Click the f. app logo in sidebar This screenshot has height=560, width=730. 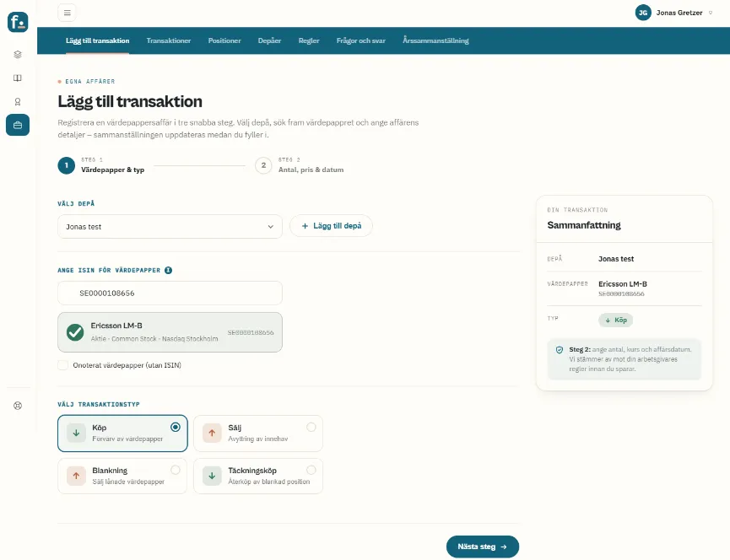[18, 22]
